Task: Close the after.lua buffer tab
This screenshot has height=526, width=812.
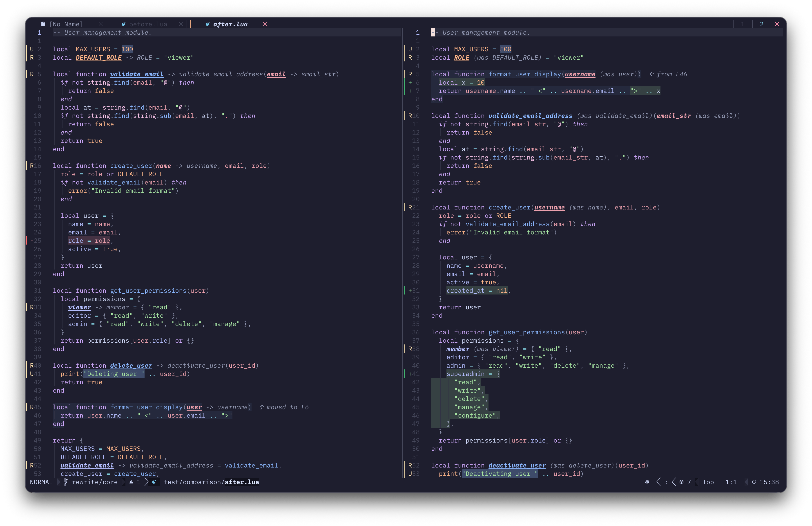Action: [265, 24]
